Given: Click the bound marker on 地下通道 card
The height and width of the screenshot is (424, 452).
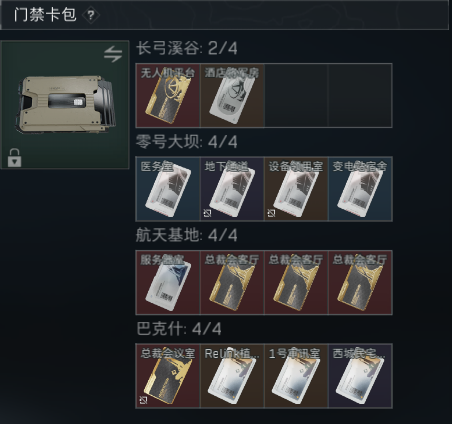Looking at the screenshot, I should (x=207, y=213).
